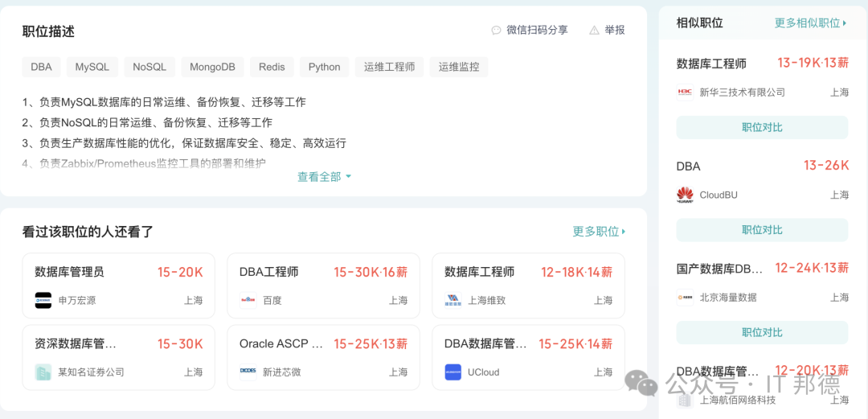This screenshot has height=419, width=868.
Task: Expand full job description via 查看全部
Action: pos(324,177)
